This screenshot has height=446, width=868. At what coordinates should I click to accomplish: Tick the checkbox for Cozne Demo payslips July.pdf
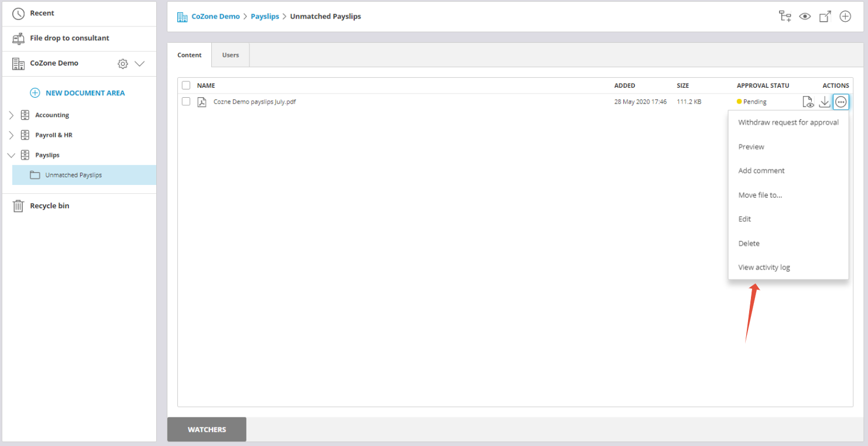click(186, 101)
